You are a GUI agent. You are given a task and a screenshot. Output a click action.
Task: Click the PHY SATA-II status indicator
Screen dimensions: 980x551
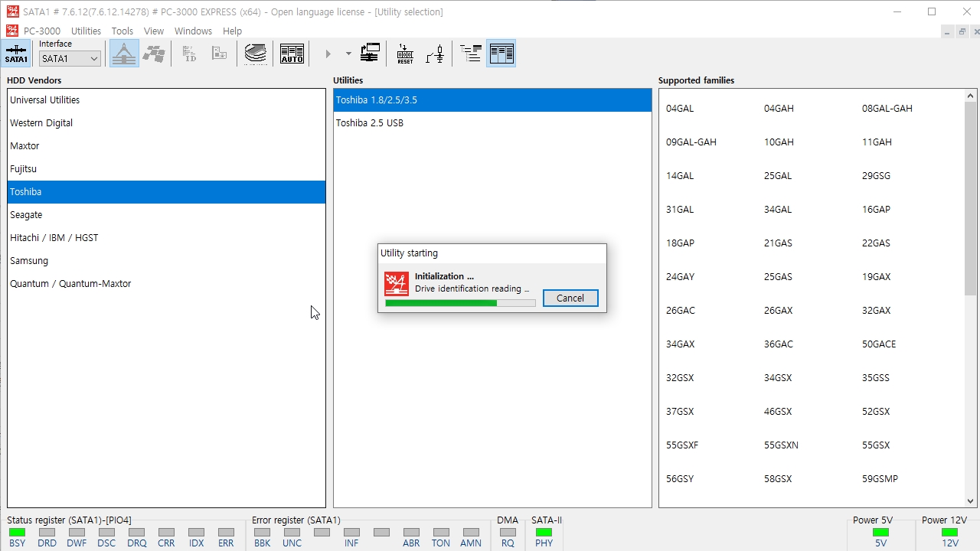tap(544, 537)
